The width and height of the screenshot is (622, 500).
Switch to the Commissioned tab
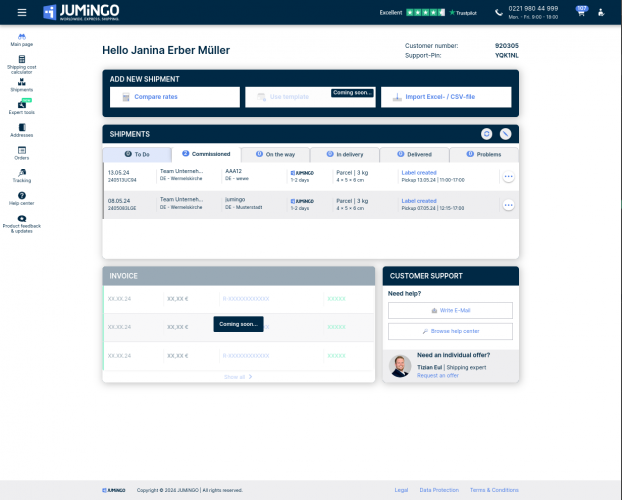coord(206,154)
